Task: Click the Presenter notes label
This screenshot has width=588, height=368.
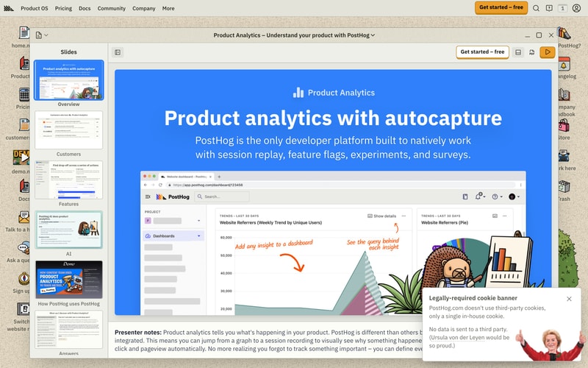Action: click(138, 333)
